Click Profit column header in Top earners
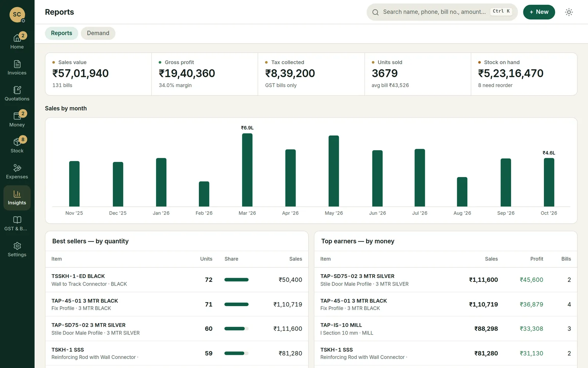The height and width of the screenshot is (368, 588). coord(537,259)
